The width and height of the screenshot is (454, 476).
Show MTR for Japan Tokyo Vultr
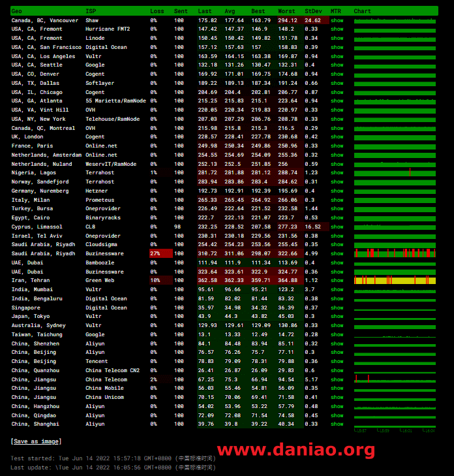pyautogui.click(x=337, y=316)
